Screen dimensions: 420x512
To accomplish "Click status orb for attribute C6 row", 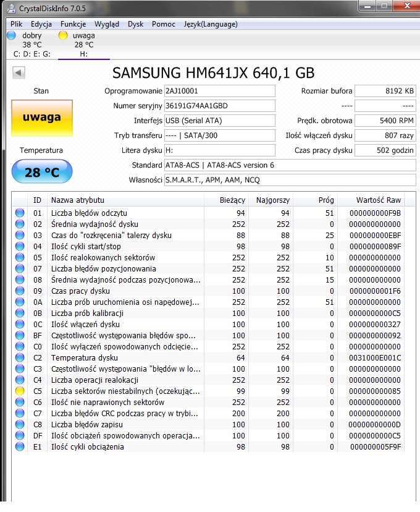I will 20,402.
